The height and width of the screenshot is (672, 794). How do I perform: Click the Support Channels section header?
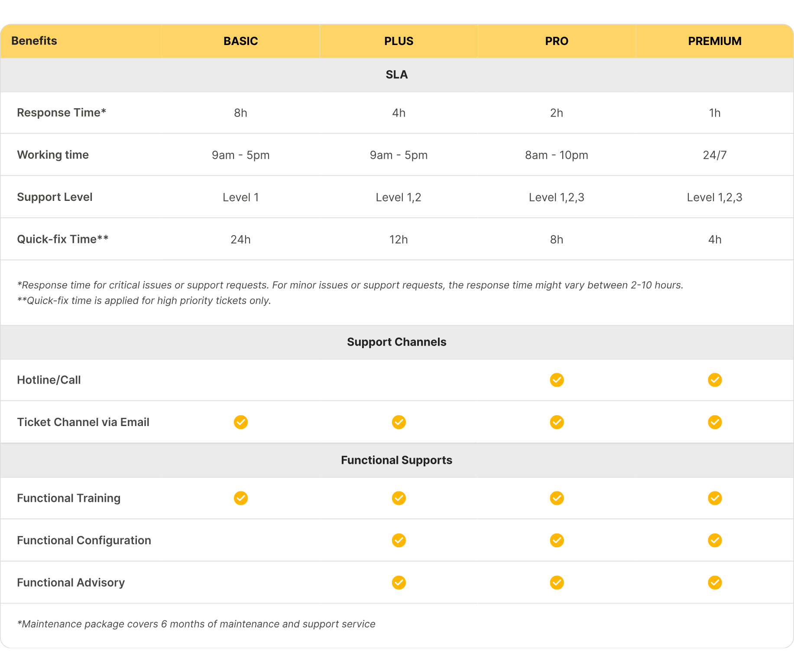click(397, 342)
